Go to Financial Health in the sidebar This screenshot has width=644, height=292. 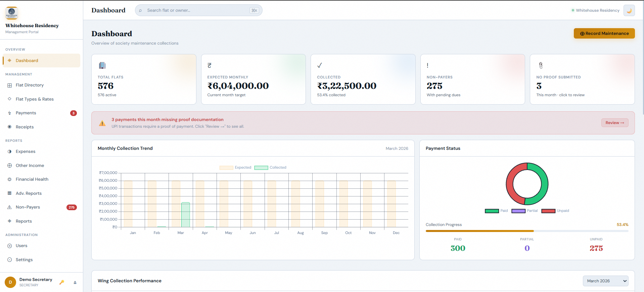pyautogui.click(x=32, y=179)
